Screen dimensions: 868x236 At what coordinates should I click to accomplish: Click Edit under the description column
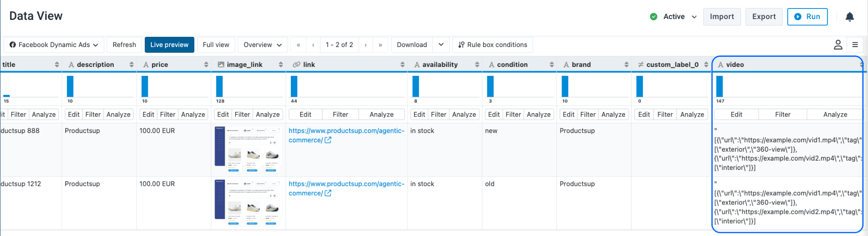(74, 114)
